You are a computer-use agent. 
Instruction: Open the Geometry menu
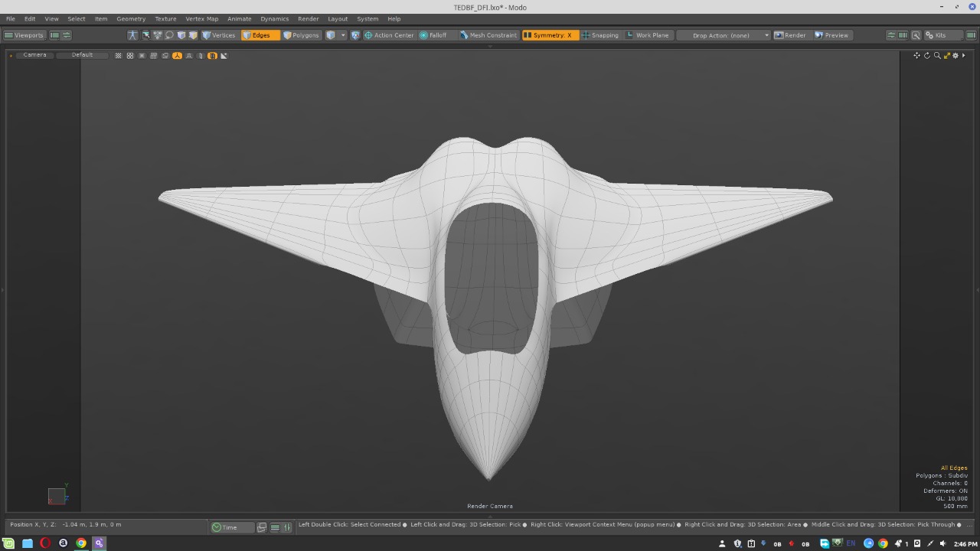pyautogui.click(x=131, y=18)
